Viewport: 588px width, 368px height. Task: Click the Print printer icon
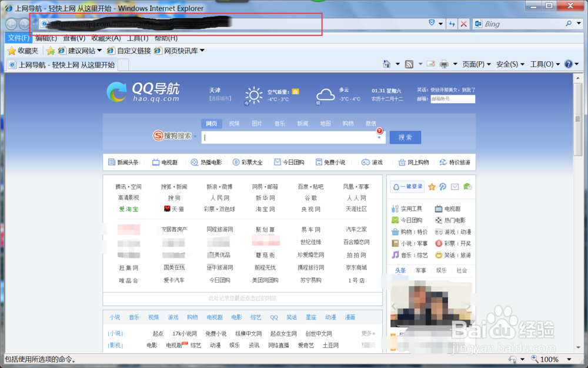click(444, 64)
